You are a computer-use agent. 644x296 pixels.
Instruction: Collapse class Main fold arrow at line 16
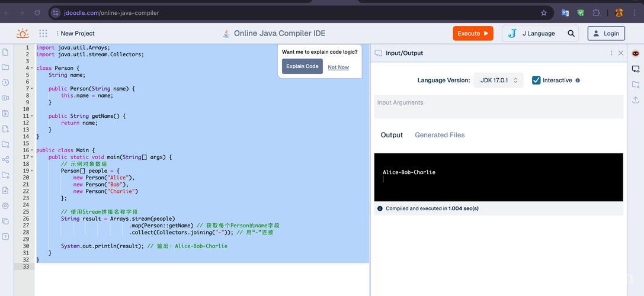pyautogui.click(x=32, y=150)
